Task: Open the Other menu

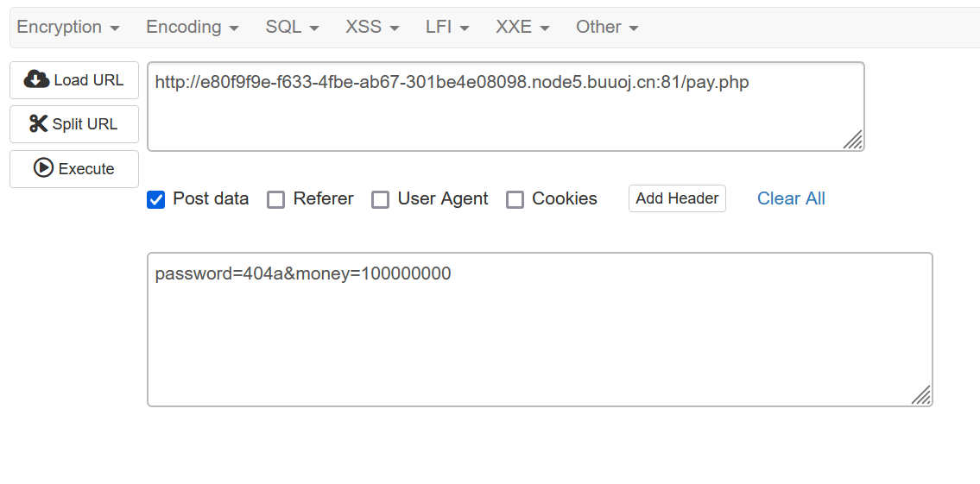Action: click(608, 28)
